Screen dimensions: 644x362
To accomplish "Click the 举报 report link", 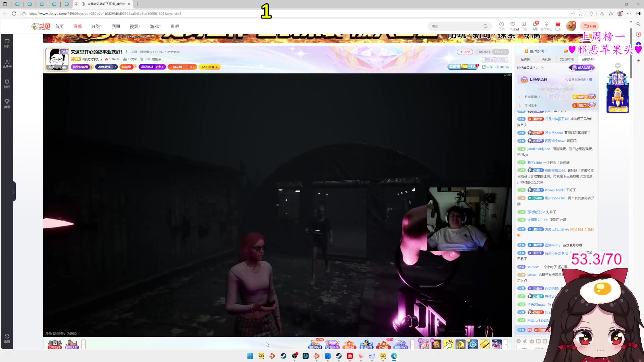I will (134, 52).
